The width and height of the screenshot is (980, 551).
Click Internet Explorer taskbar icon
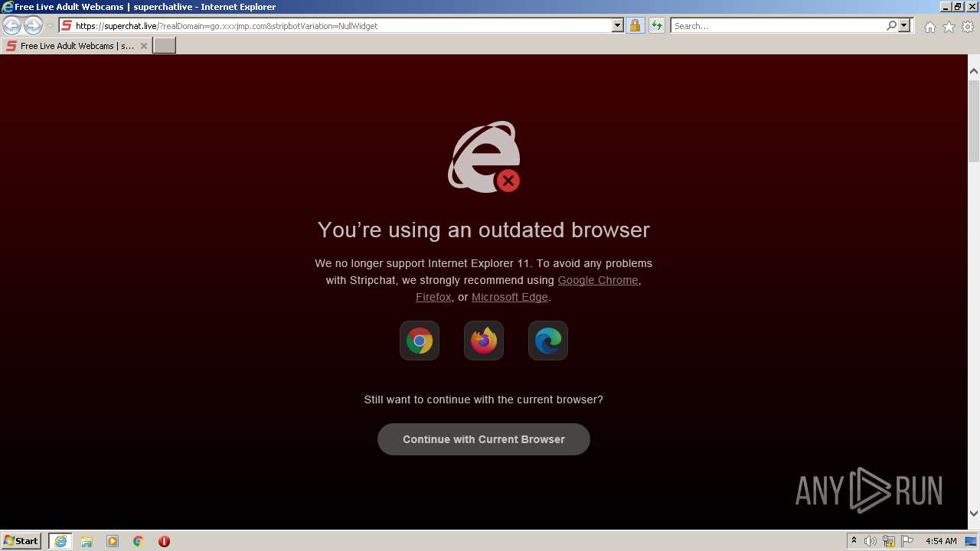tap(60, 541)
